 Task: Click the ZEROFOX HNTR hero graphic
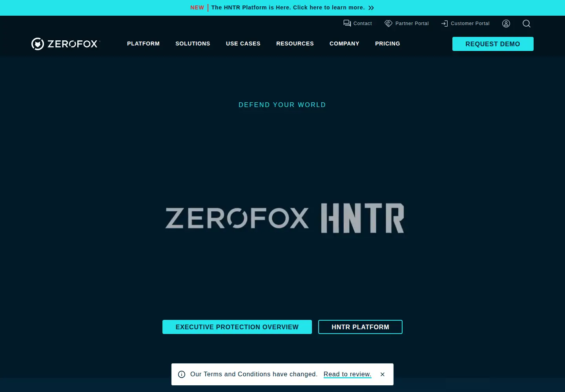[284, 218]
